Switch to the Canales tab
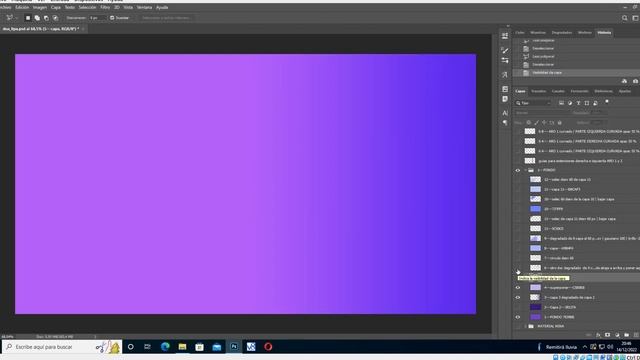The image size is (640, 360). point(558,91)
